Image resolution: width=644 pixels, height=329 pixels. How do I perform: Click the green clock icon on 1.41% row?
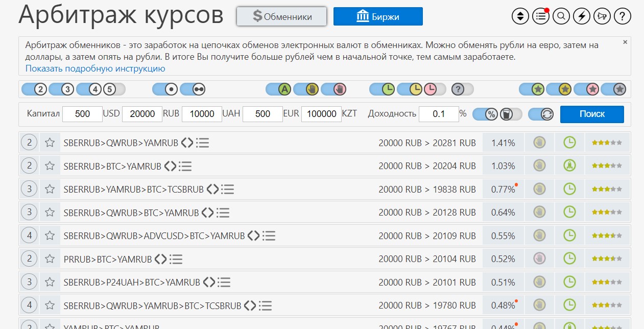[x=569, y=143]
